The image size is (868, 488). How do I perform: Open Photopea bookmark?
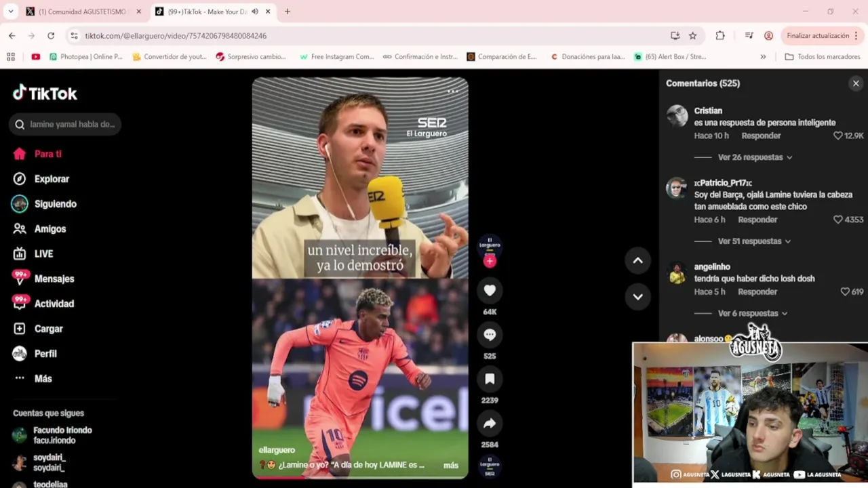(86, 57)
